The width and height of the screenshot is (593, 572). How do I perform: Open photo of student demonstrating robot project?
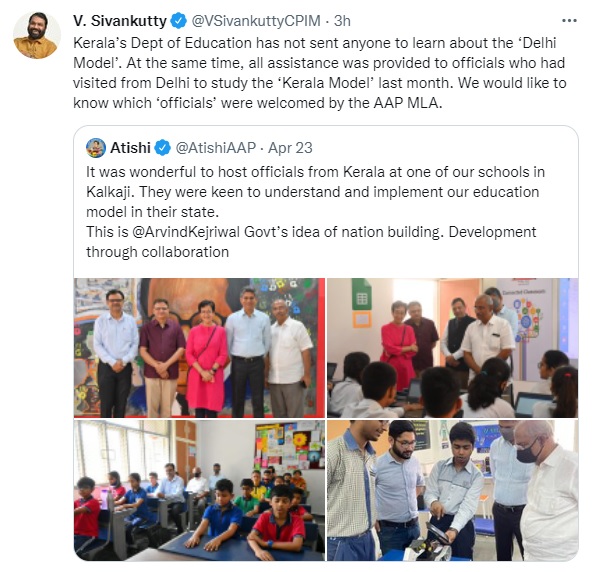tap(452, 490)
